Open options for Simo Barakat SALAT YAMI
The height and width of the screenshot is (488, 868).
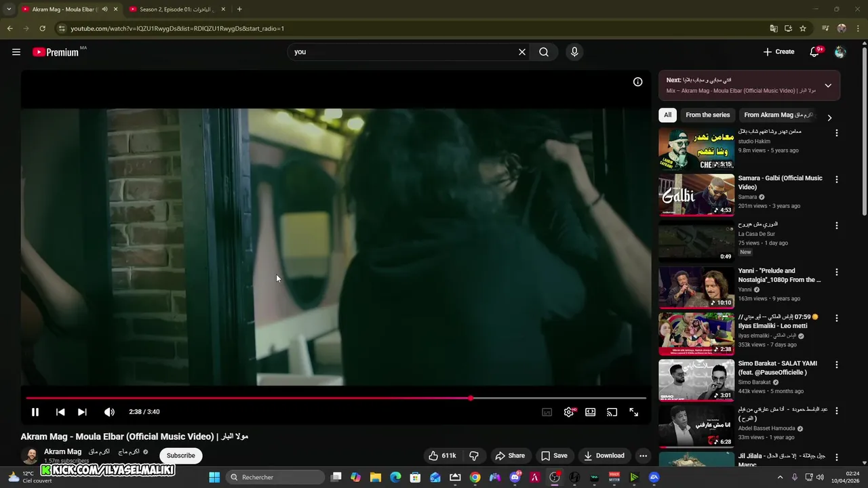point(836,365)
